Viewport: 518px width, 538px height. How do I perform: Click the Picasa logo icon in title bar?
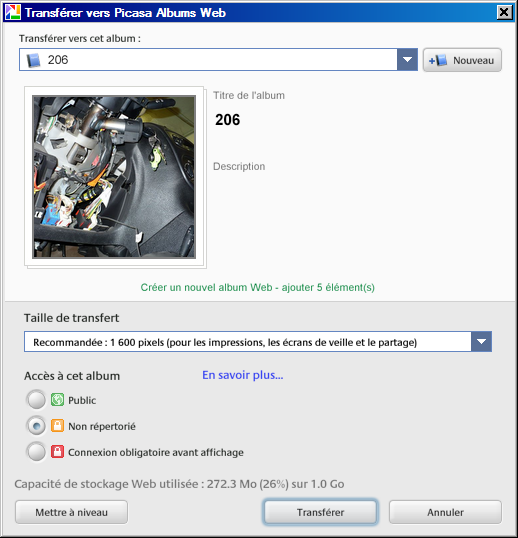[12, 12]
